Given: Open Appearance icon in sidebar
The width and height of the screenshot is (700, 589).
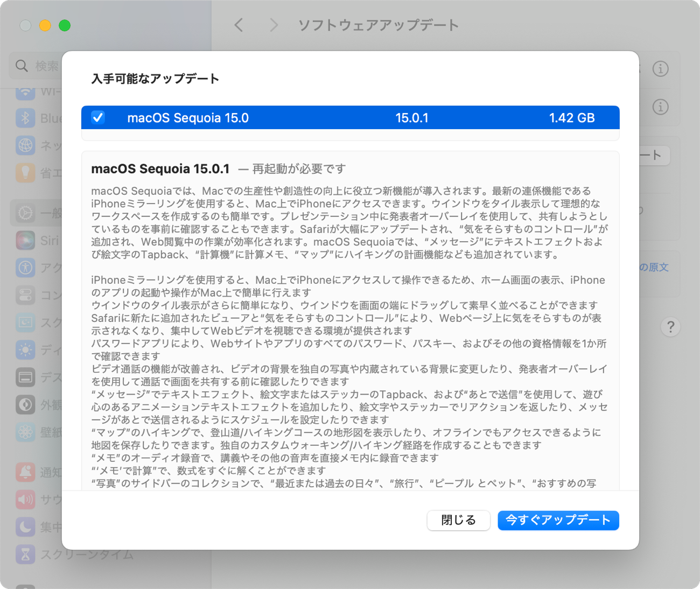Looking at the screenshot, I should [x=25, y=404].
